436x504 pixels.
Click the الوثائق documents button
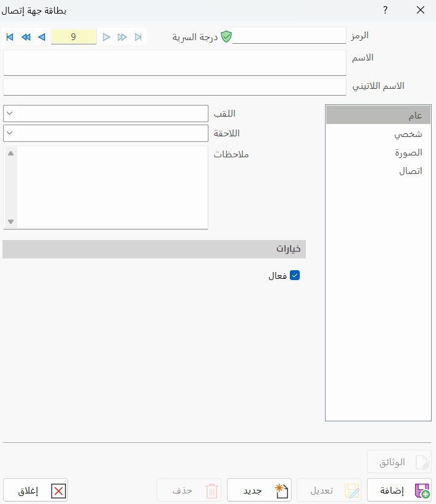point(399,462)
